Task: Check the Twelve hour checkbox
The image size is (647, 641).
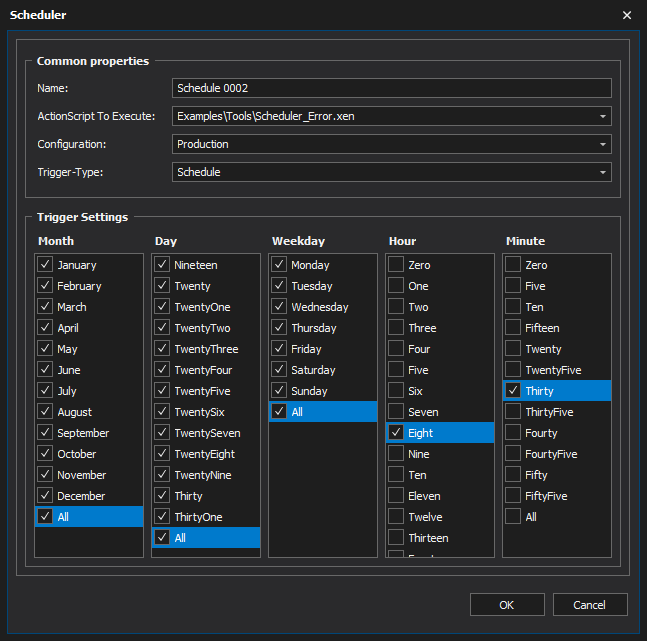Action: point(396,517)
